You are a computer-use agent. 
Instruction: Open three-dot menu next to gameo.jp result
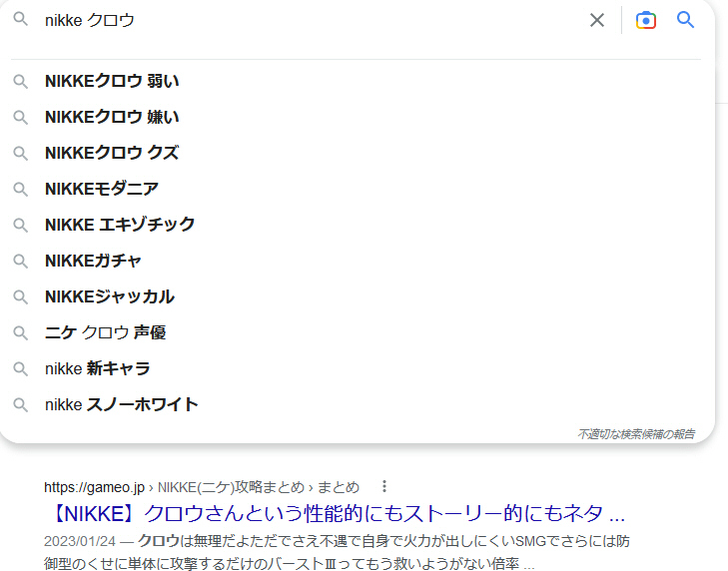383,486
